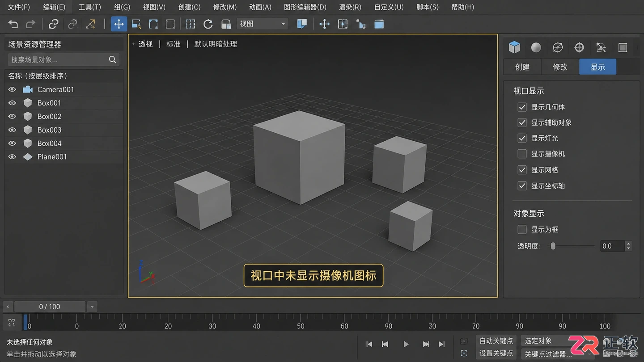Click the square display panel icon
Viewport: 644px width, 362px height.
(x=623, y=47)
